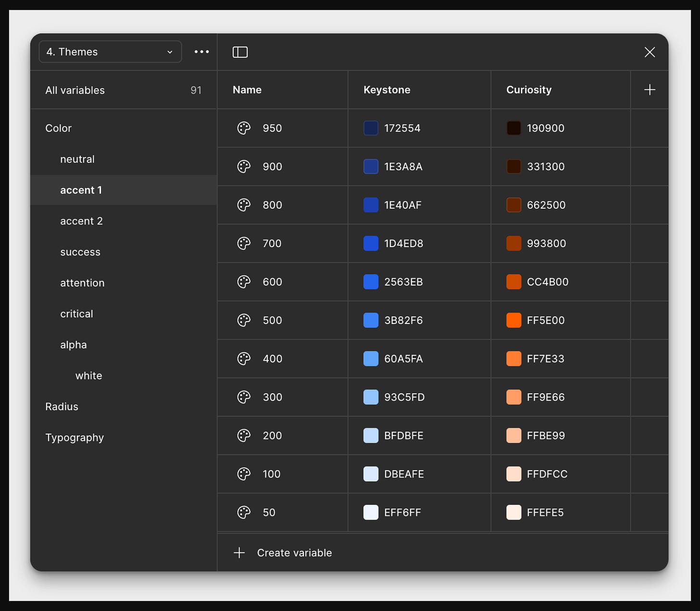Viewport: 700px width, 611px height.
Task: Click the Curiosity FFBE99 color swatch
Action: pyautogui.click(x=514, y=436)
